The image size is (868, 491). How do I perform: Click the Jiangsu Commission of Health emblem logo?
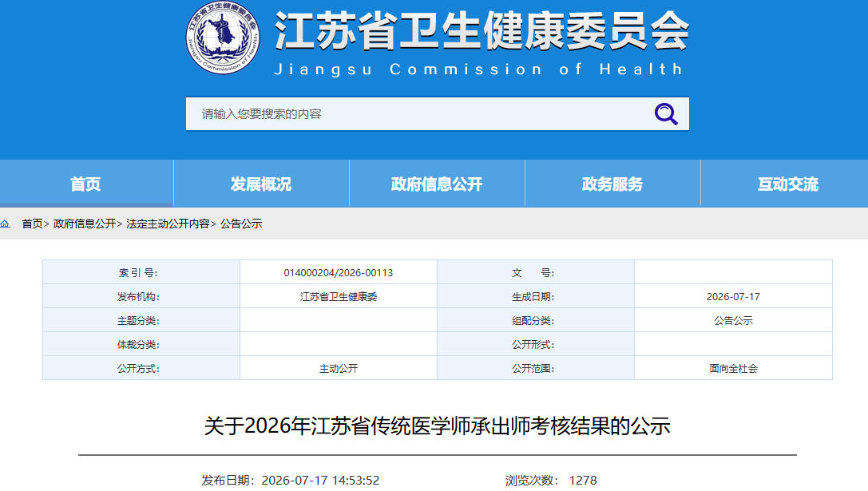pos(223,37)
